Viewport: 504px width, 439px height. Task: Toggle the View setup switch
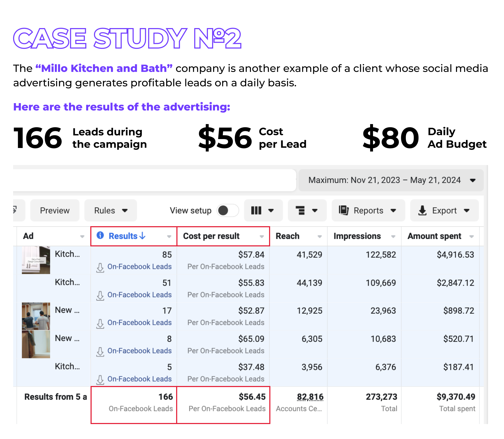pos(228,210)
